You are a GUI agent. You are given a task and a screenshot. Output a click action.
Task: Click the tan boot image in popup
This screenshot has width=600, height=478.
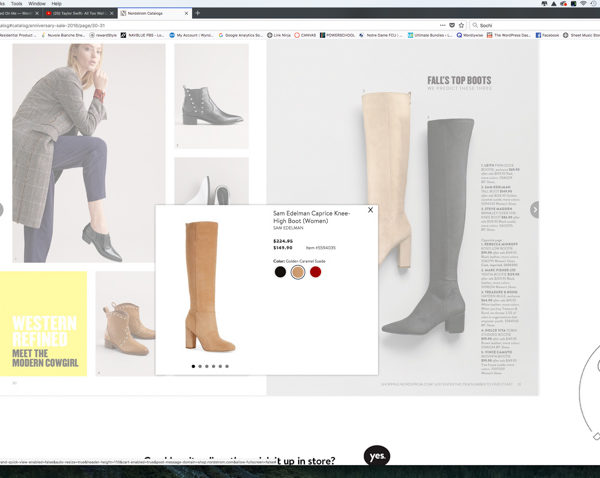[210, 286]
